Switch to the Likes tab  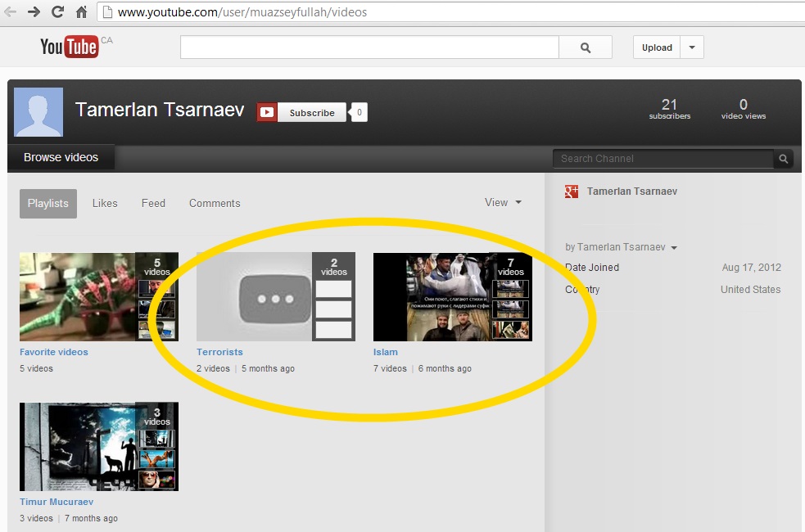pyautogui.click(x=105, y=204)
